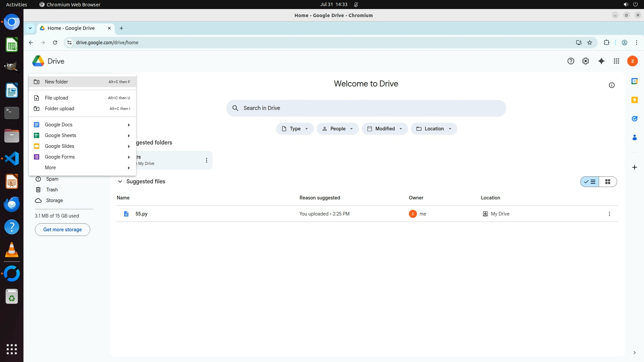
Task: Open Drive settings gear icon
Action: click(x=586, y=61)
